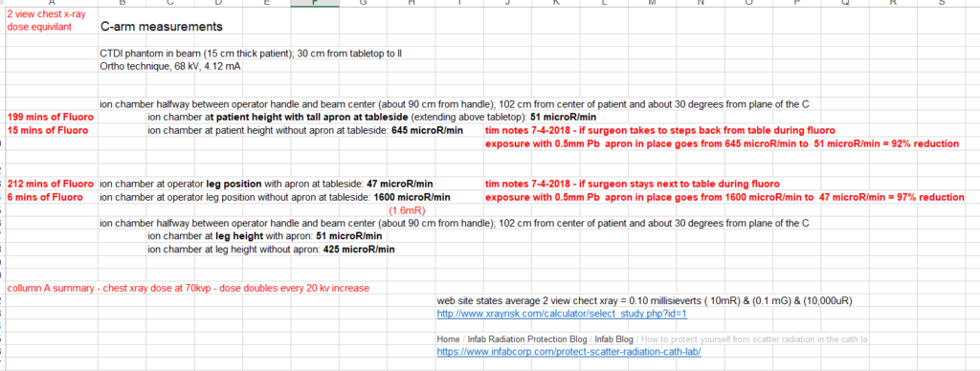The width and height of the screenshot is (980, 371).
Task: Select the '15 mins of Fluoro' cell
Action: point(48,131)
